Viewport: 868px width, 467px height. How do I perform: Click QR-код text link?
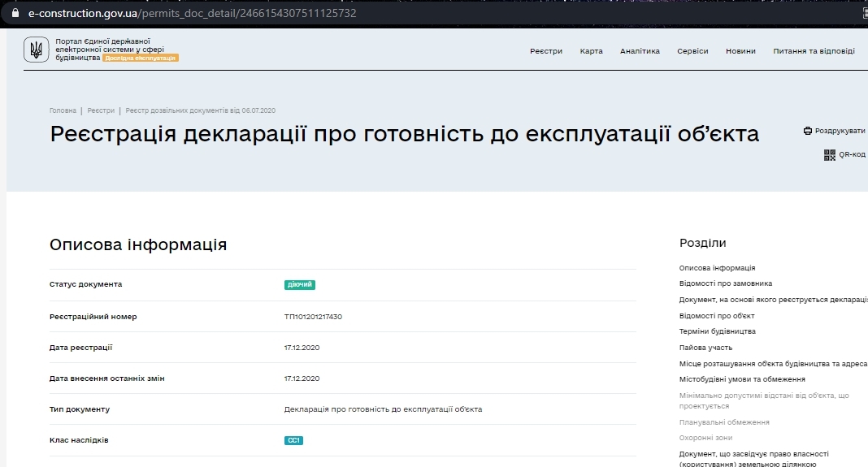click(852, 154)
